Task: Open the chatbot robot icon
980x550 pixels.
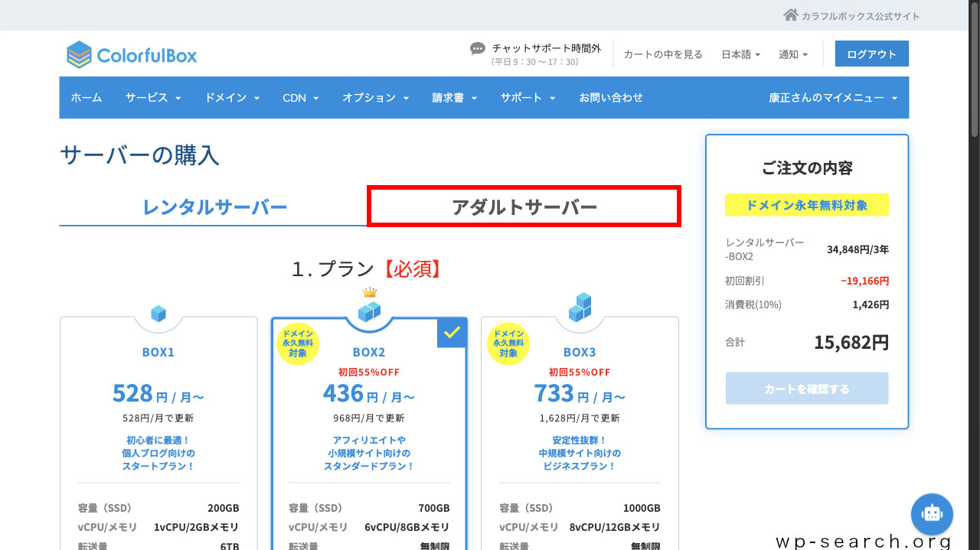Action: pos(932,513)
